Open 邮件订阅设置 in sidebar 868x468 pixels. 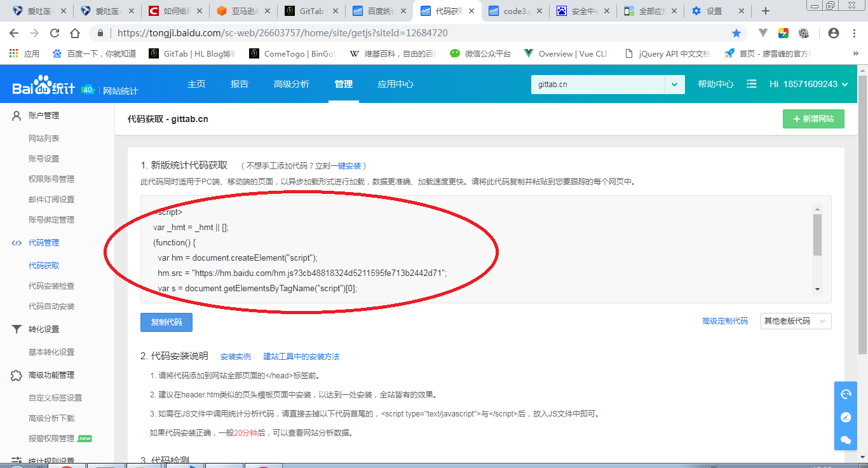click(x=51, y=199)
